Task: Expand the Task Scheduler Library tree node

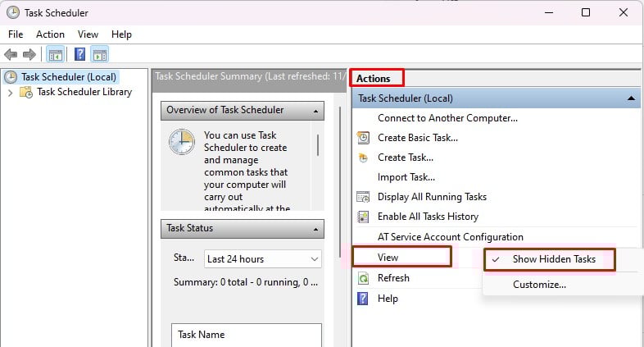Action: [x=10, y=93]
